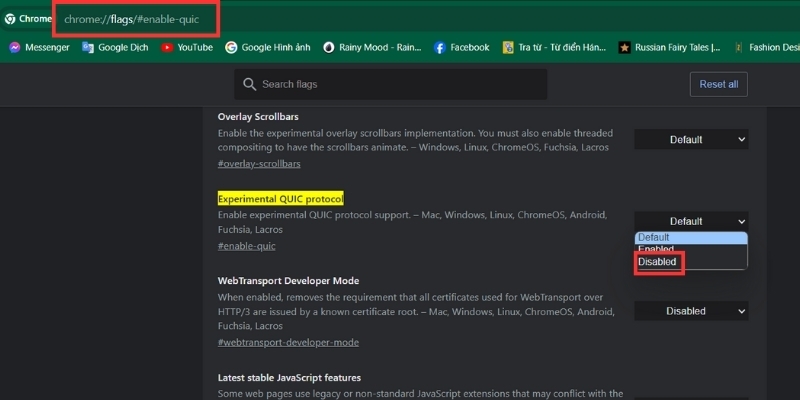Click the Chrome site info chip

[28, 19]
